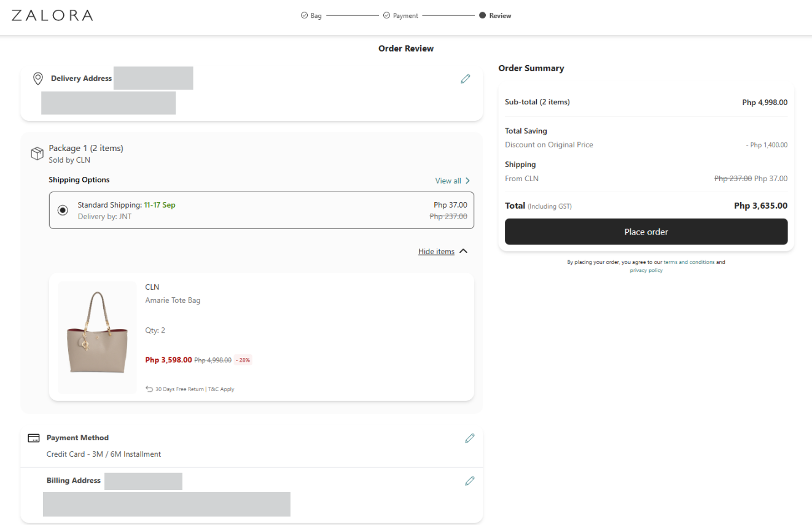The width and height of the screenshot is (812, 525).
Task: Edit the billing address pencil icon
Action: click(470, 481)
